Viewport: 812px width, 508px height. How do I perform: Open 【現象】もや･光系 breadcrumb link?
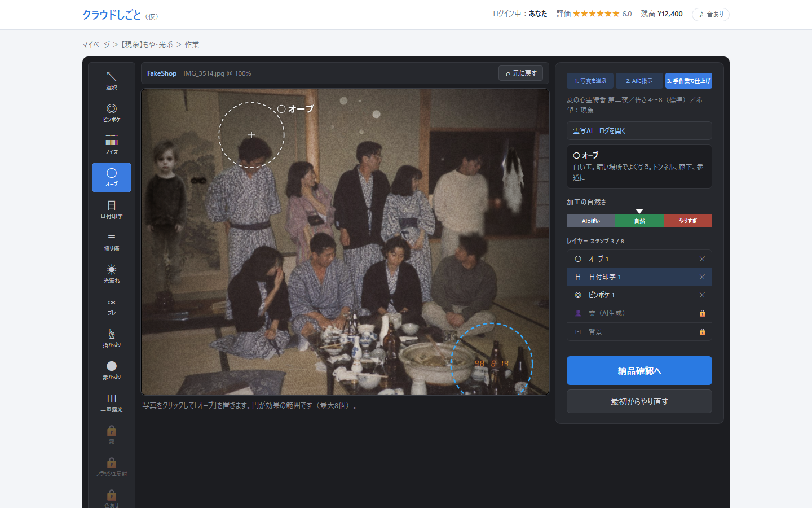(x=147, y=45)
